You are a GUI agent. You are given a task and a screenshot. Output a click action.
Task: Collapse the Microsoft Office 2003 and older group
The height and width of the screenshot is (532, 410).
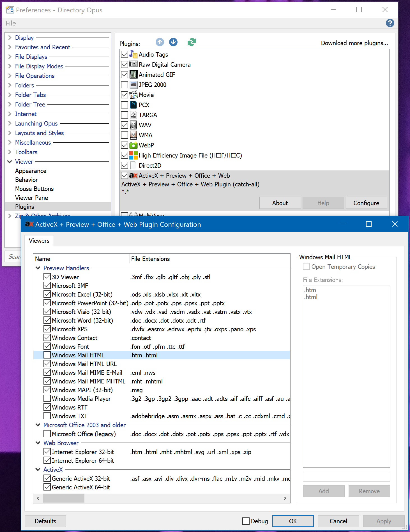click(x=38, y=425)
